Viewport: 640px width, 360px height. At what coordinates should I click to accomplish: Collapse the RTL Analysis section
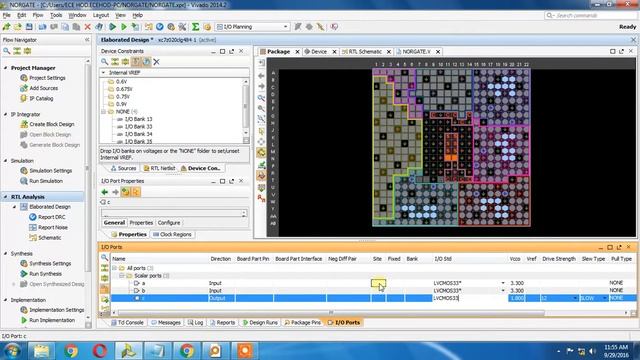pos(6,197)
